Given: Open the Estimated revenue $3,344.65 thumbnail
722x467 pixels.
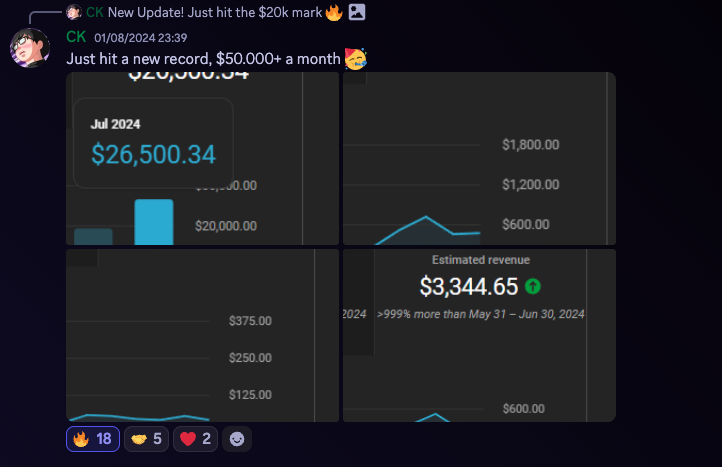Looking at the screenshot, I should 479,335.
